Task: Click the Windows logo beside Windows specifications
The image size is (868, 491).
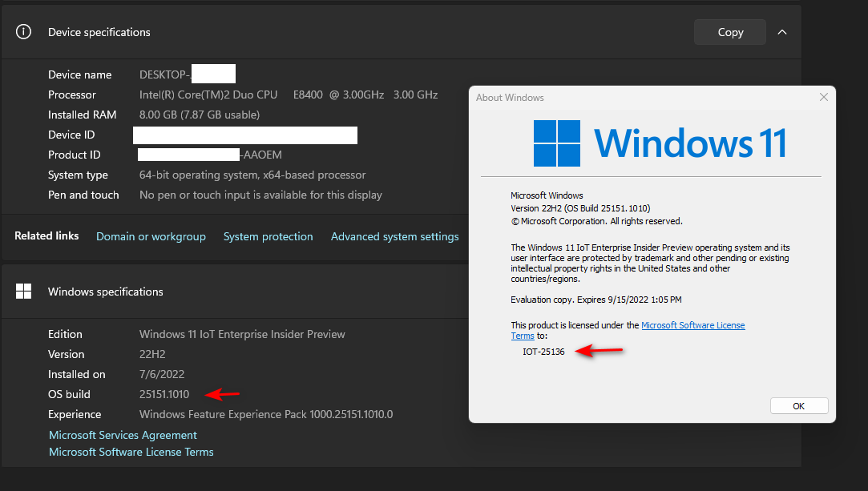Action: (x=23, y=292)
